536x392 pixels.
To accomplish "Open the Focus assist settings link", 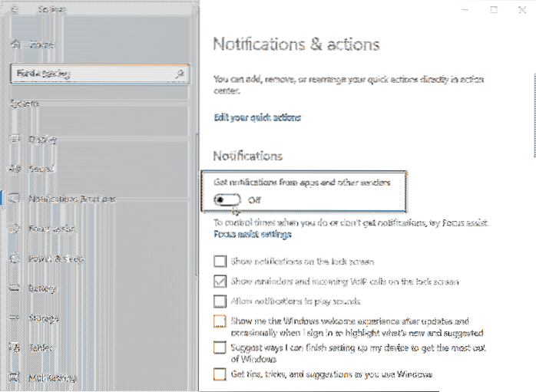I will [x=252, y=234].
